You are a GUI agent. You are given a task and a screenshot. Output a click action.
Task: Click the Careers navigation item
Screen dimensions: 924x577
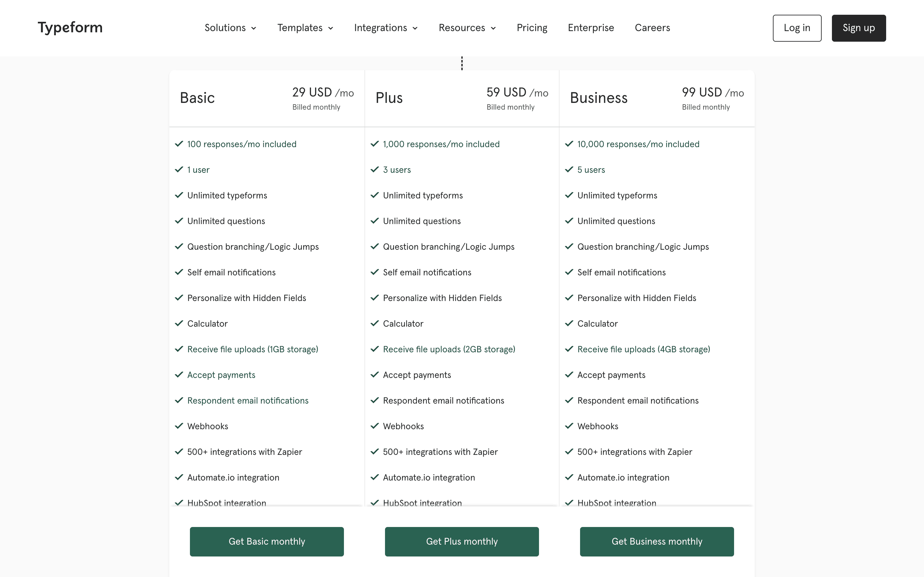click(653, 28)
